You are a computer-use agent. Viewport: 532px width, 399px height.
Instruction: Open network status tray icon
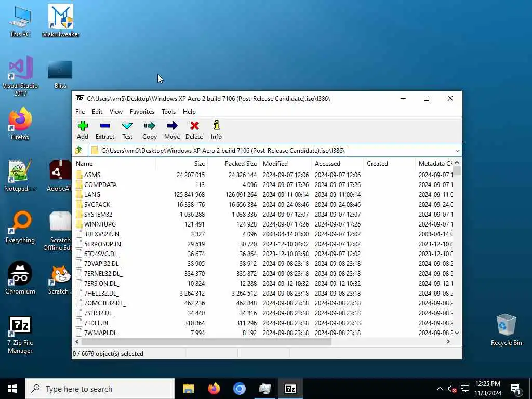pyautogui.click(x=465, y=389)
